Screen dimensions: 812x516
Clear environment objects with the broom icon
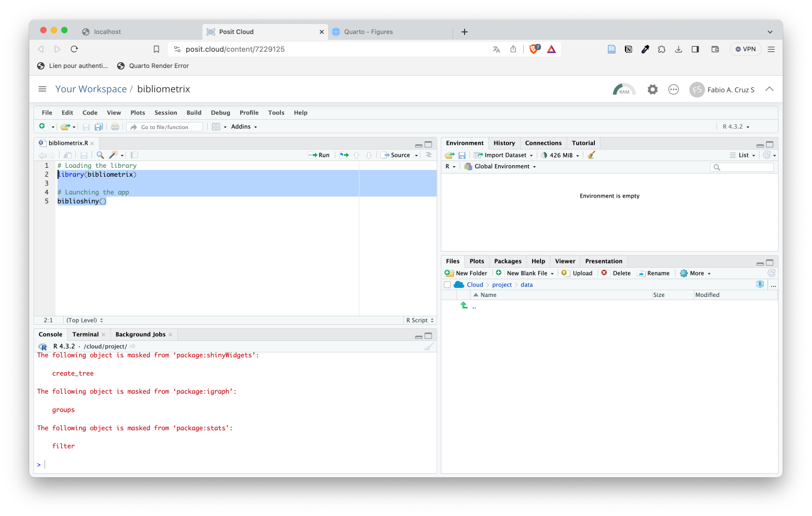[x=592, y=155]
